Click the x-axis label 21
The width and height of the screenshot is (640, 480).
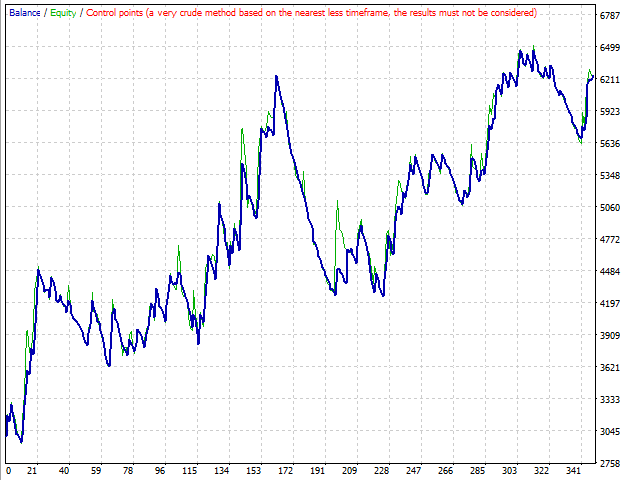32,471
